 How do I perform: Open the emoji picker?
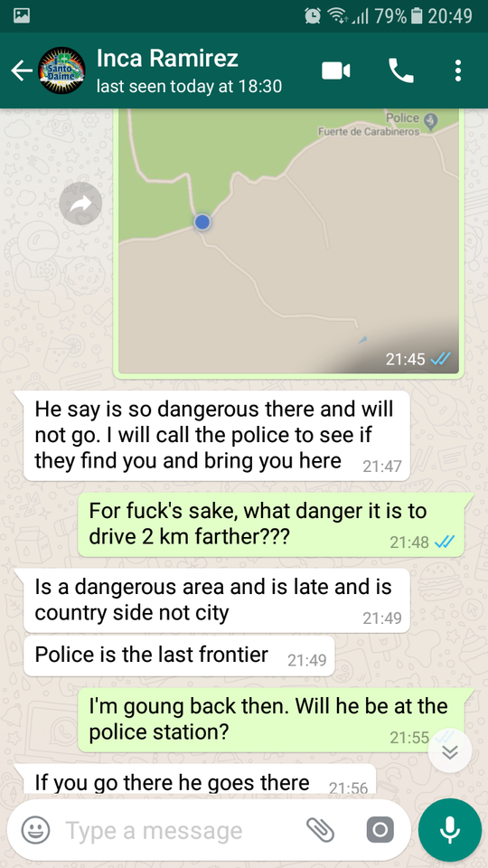pyautogui.click(x=35, y=830)
